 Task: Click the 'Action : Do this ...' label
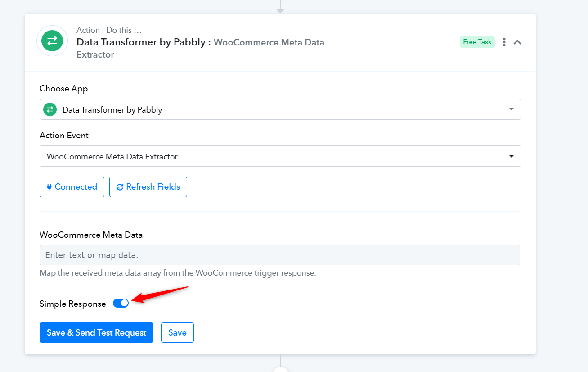pos(109,30)
